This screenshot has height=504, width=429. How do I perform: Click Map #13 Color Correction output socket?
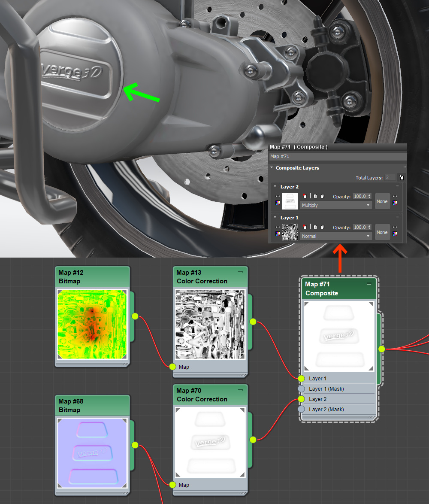(253, 322)
